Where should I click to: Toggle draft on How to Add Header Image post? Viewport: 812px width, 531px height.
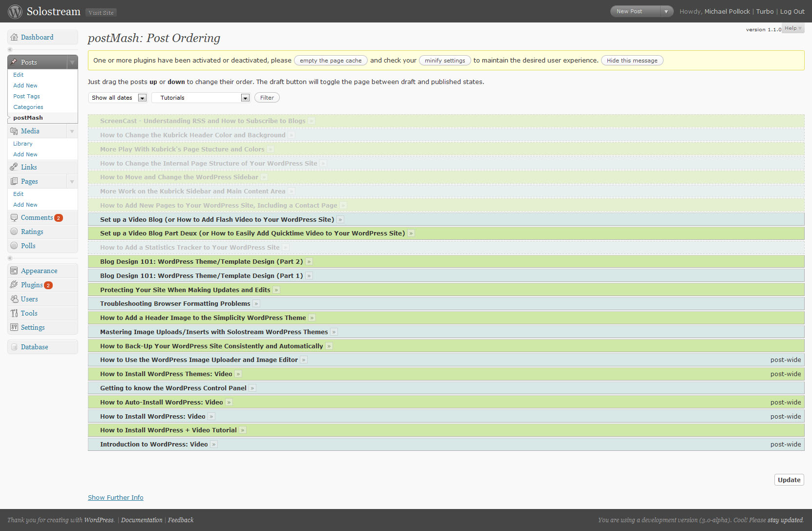312,318
